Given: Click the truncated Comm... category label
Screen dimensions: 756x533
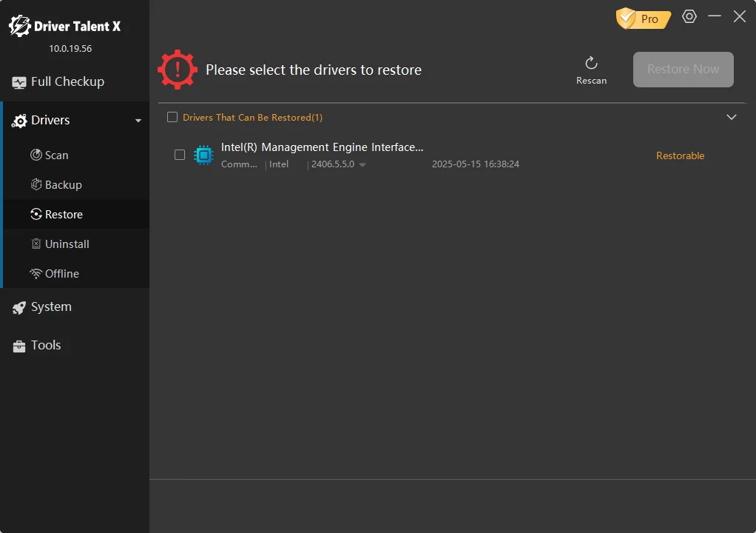Looking at the screenshot, I should (x=239, y=164).
